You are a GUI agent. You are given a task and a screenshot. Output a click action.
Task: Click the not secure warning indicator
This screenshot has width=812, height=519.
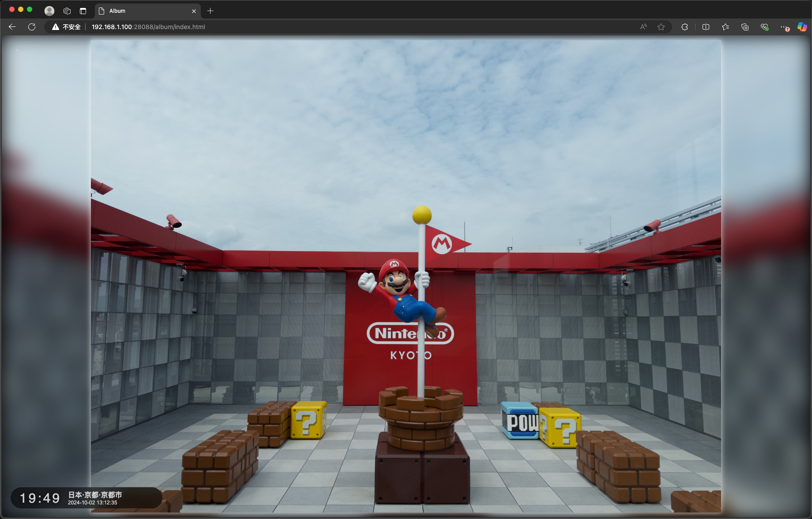[66, 27]
